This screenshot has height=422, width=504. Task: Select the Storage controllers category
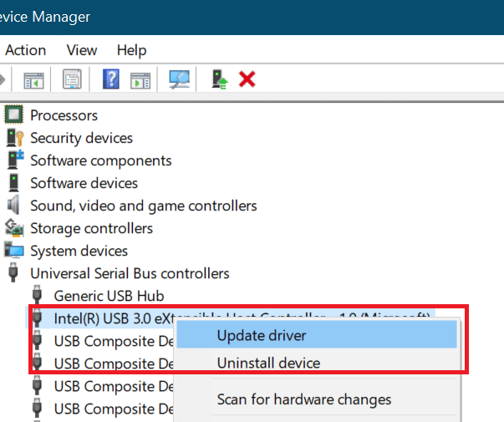pyautogui.click(x=91, y=228)
